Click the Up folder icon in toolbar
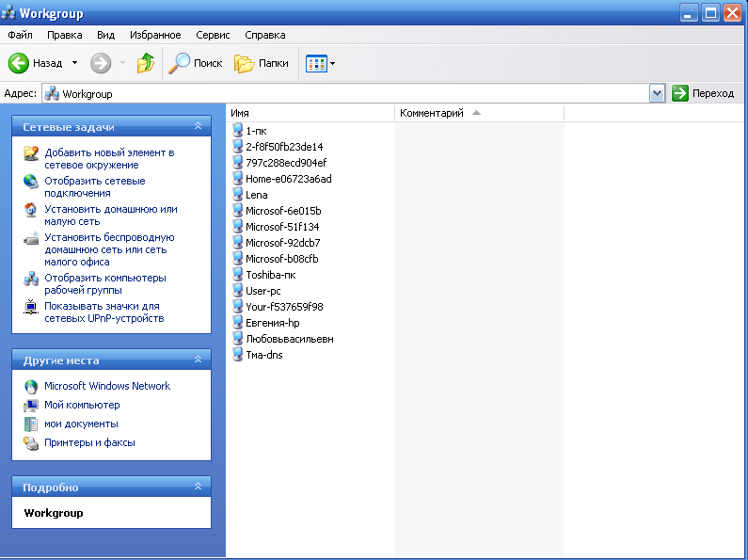 point(146,63)
